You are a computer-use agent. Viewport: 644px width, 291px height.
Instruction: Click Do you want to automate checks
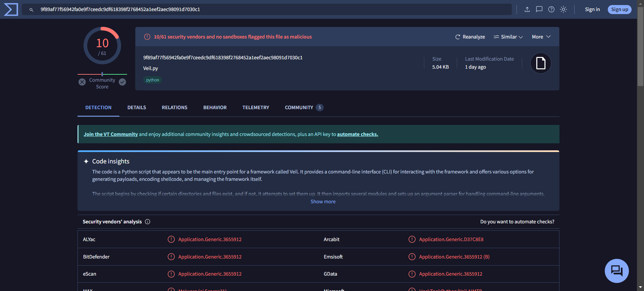click(x=517, y=222)
